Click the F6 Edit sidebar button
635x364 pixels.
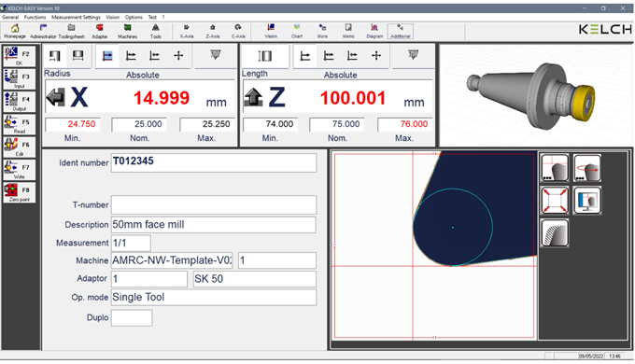(x=19, y=147)
